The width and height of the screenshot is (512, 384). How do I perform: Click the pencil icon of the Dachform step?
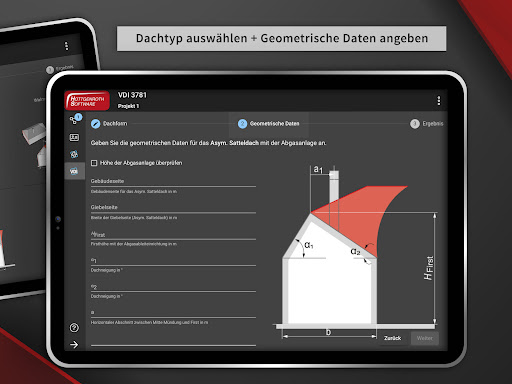point(95,124)
